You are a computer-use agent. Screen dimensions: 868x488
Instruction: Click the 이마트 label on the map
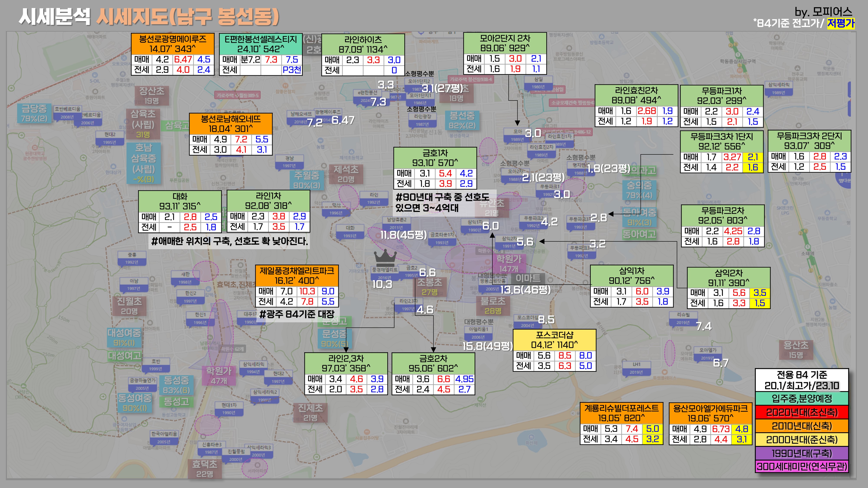point(528,278)
